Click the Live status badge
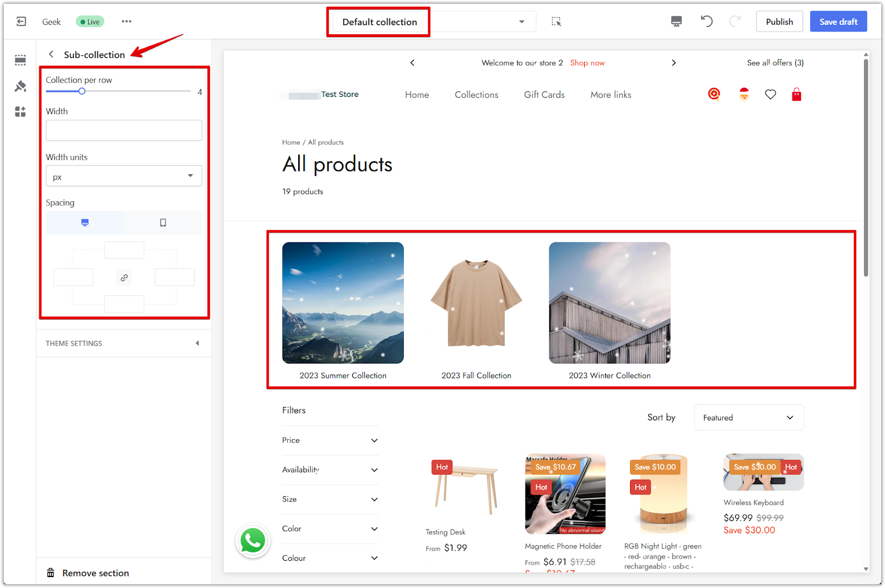885x588 pixels. (90, 22)
